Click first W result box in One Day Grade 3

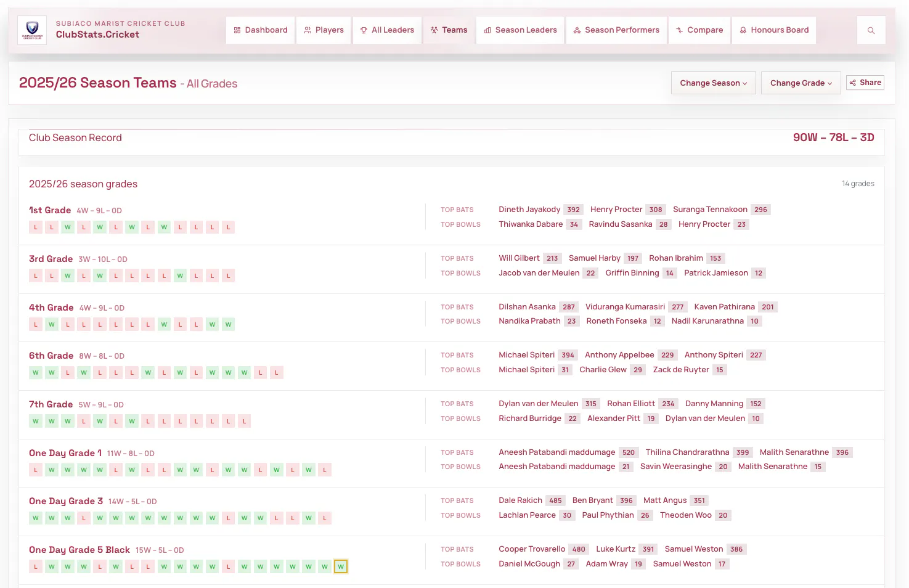point(36,518)
